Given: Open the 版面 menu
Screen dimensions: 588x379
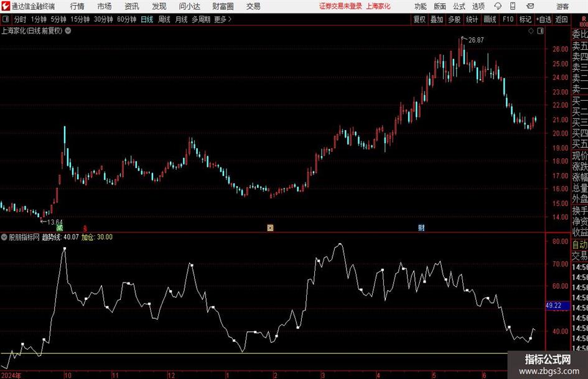Looking at the screenshot, I should [x=439, y=6].
